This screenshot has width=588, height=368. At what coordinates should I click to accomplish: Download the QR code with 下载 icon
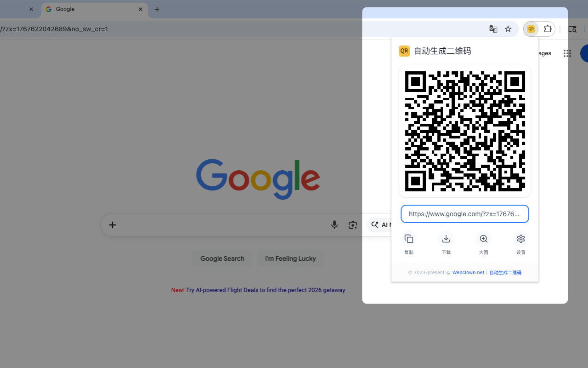(446, 239)
